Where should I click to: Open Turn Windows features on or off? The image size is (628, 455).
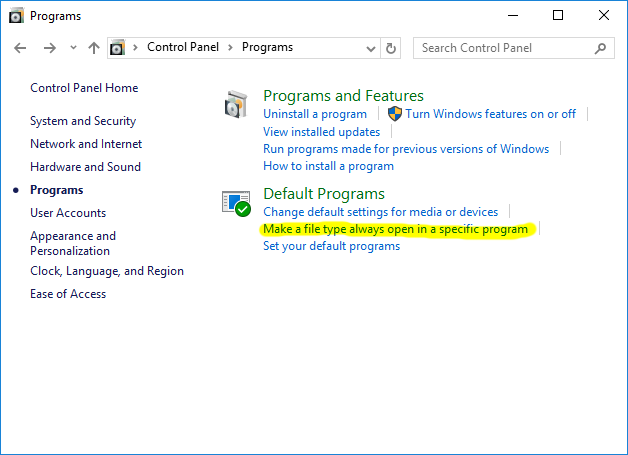click(x=490, y=114)
